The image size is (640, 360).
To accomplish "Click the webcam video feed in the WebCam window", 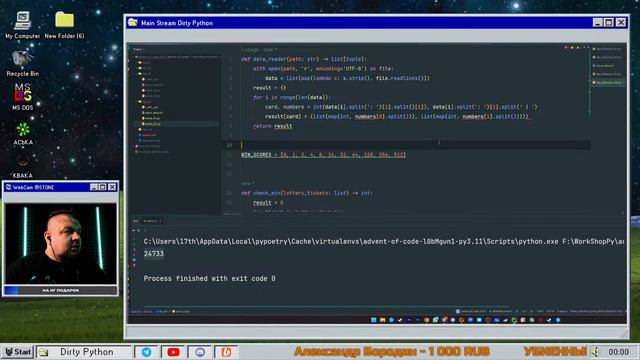I will click(x=61, y=243).
